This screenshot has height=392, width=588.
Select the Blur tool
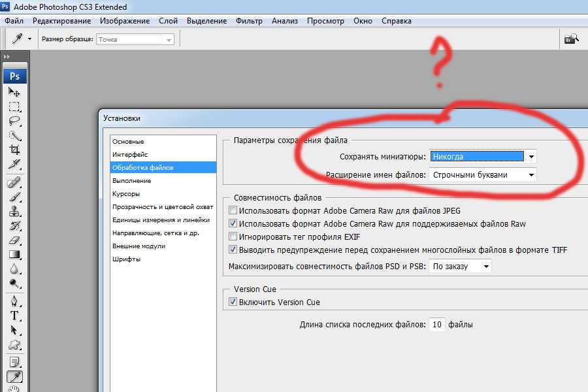(x=14, y=269)
